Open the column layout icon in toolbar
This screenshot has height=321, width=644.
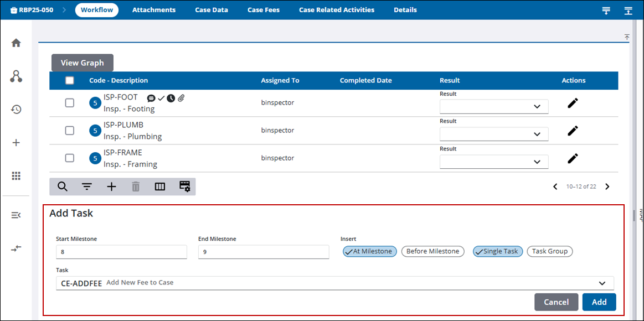click(x=160, y=187)
